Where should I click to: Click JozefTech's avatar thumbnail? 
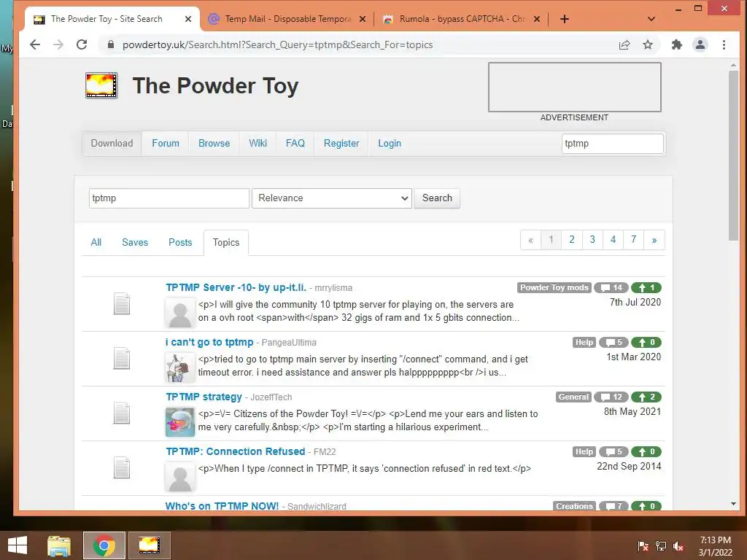point(180,422)
